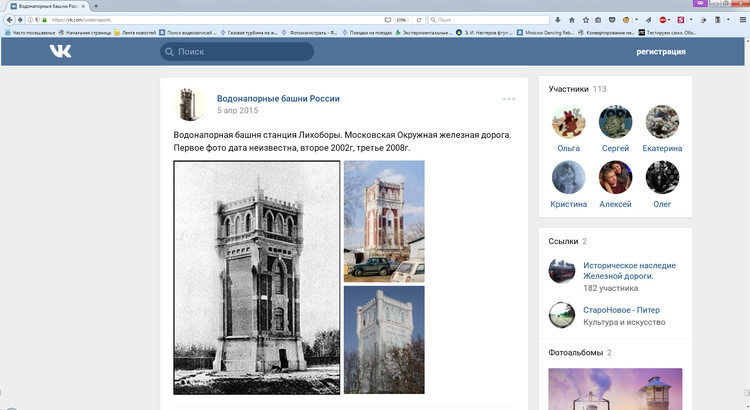Open the СтароНовое - Питер link
The width and height of the screenshot is (750, 410).
pos(621,310)
